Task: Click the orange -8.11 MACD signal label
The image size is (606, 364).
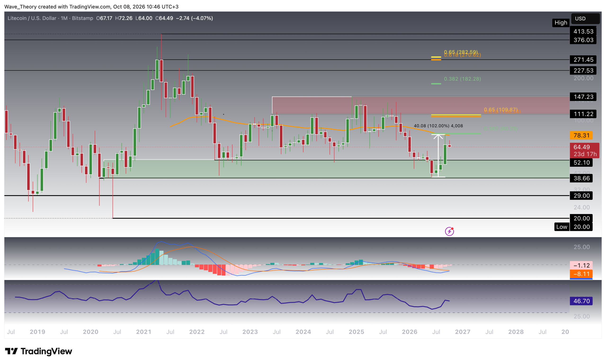Action: coord(581,274)
